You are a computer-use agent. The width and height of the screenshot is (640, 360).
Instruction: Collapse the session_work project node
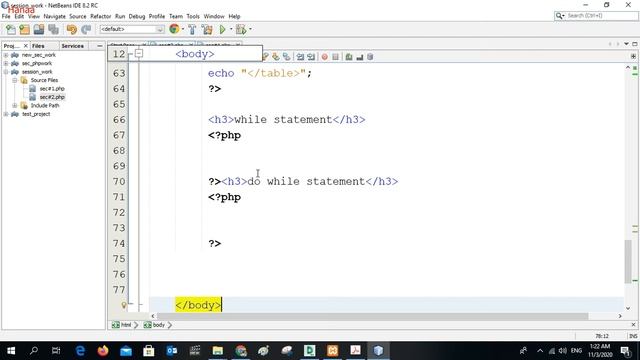(x=6, y=72)
